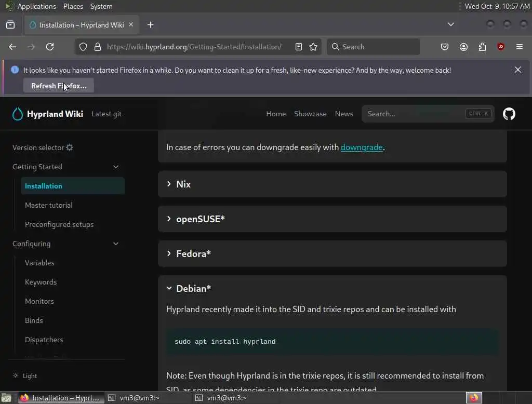532x404 pixels.
Task: Toggle reader view icon in address bar
Action: coord(299,47)
